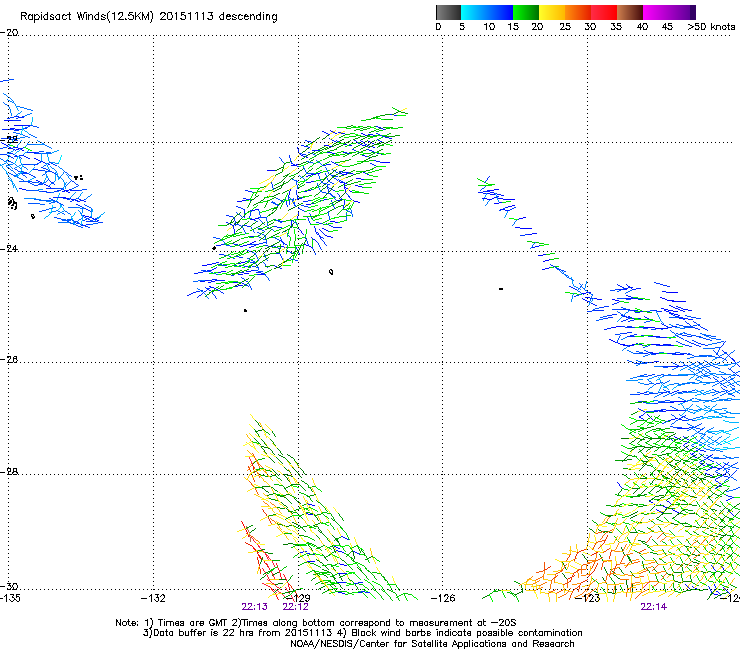This screenshot has height=650, width=740.
Task: Click the purple time label 22:13
Action: (254, 607)
